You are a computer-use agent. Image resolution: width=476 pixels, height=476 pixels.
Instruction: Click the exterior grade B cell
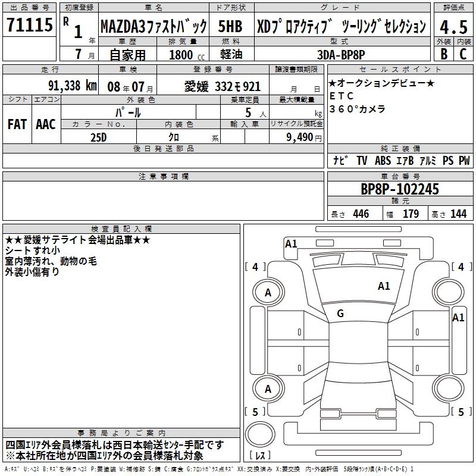443,53
